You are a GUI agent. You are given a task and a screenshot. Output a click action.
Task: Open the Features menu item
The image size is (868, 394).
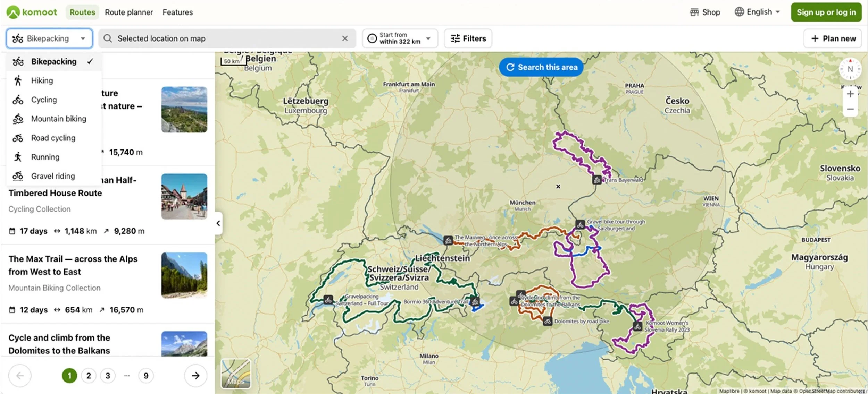[x=177, y=12]
